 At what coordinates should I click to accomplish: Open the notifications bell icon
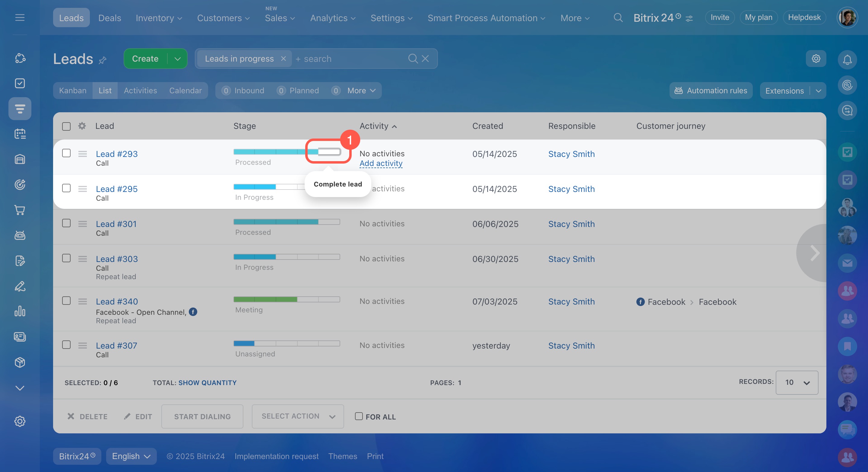[847, 60]
